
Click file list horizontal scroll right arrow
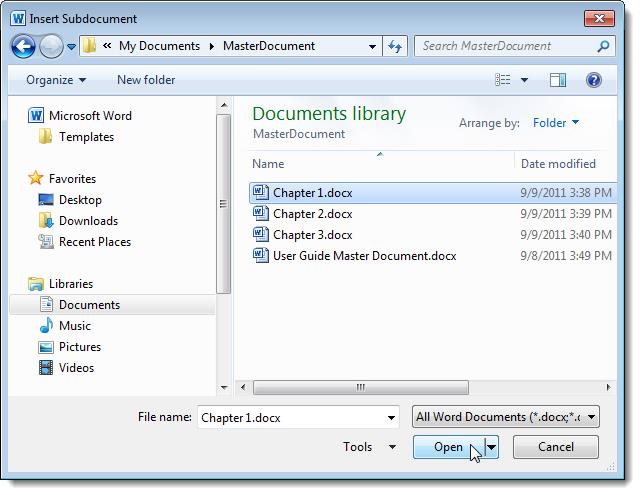pos(608,387)
